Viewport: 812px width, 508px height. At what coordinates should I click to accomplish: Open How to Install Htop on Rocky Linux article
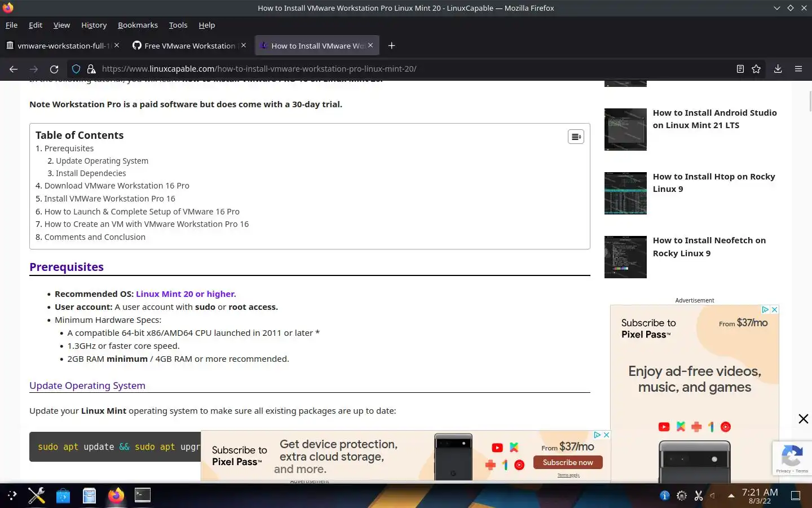click(x=714, y=183)
